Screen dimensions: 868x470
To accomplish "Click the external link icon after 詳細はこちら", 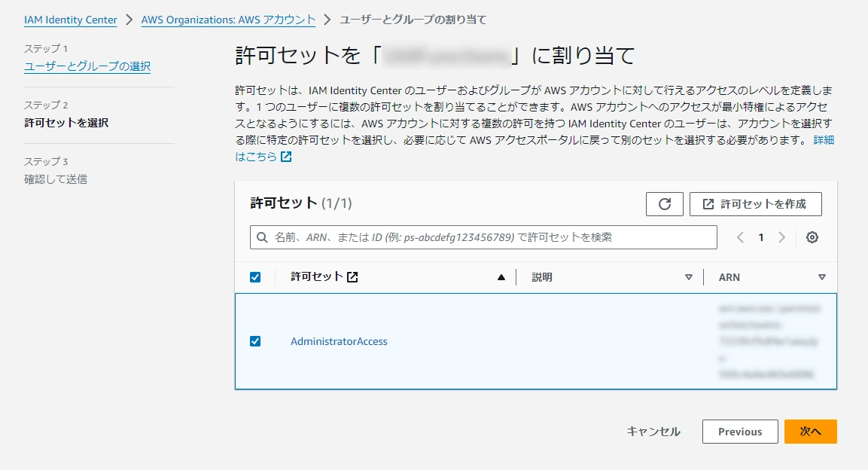I will (286, 157).
